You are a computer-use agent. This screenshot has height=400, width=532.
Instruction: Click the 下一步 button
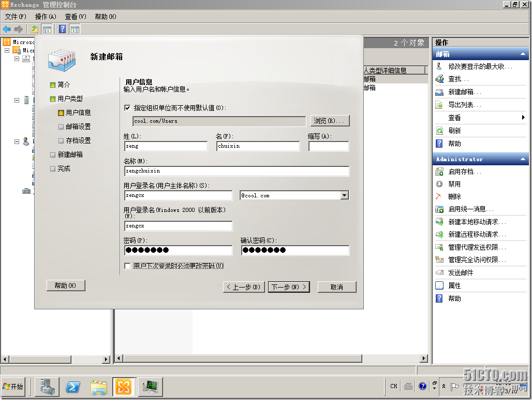pos(288,287)
